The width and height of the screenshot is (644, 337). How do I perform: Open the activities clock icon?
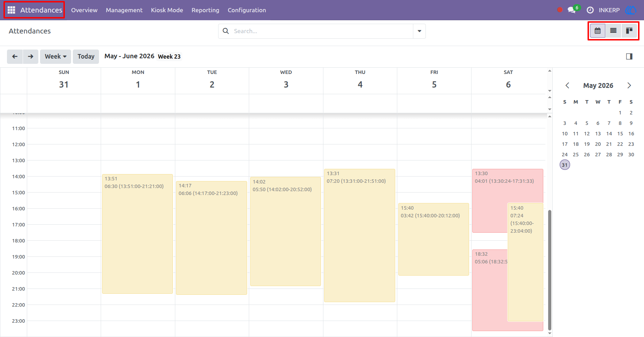[590, 10]
